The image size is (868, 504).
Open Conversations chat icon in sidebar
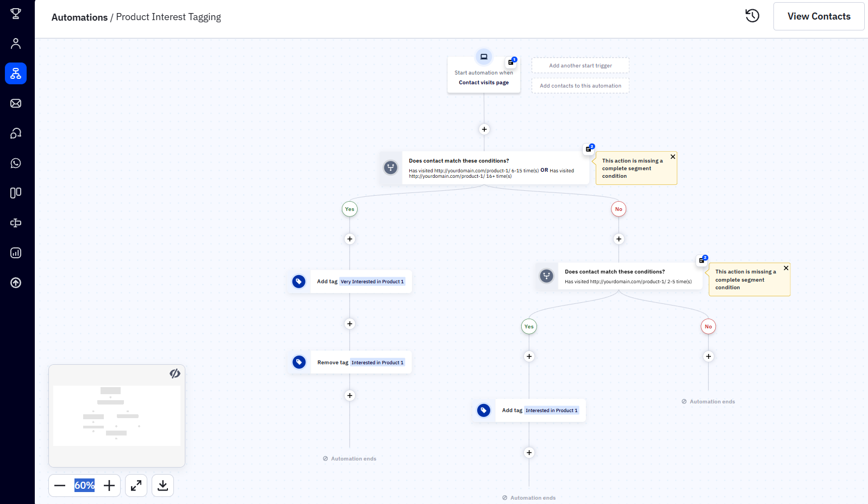pyautogui.click(x=16, y=133)
